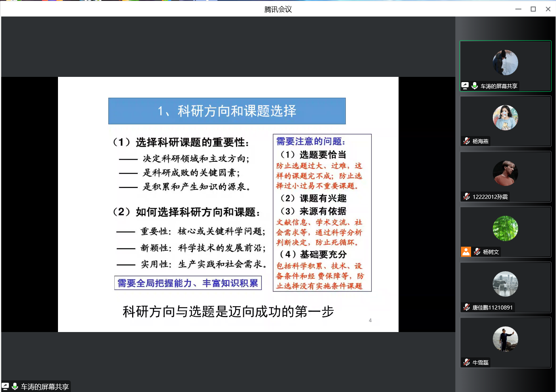
Task: Click the muted microphone icon beside 唐佳鹏11210891
Action: pos(467,307)
